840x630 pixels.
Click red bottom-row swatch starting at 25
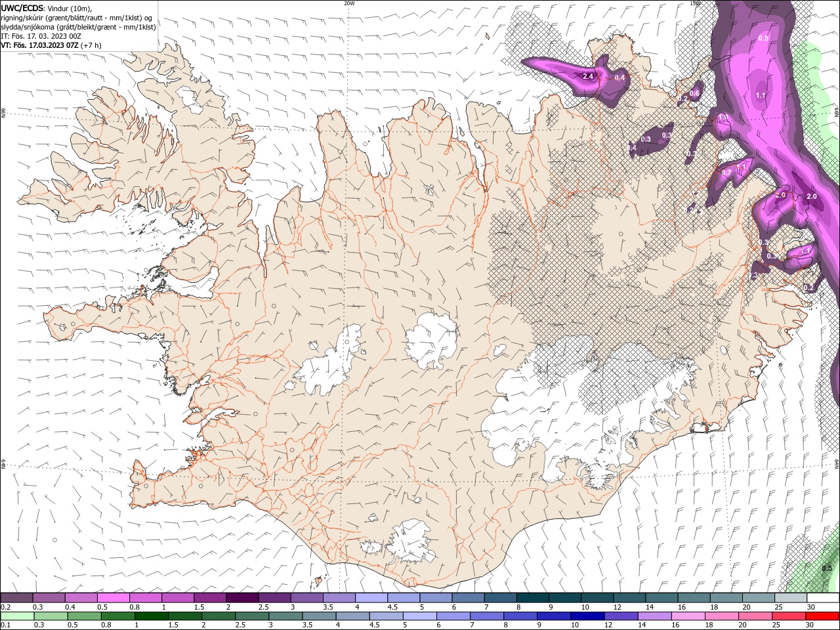[x=789, y=616]
